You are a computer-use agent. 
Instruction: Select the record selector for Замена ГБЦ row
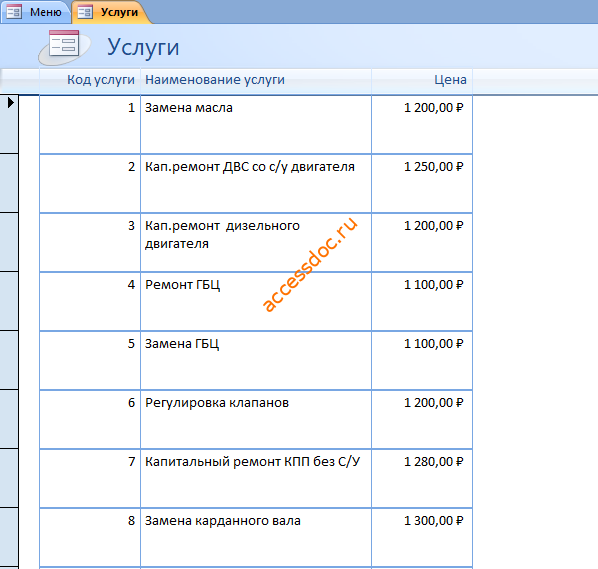[9, 360]
